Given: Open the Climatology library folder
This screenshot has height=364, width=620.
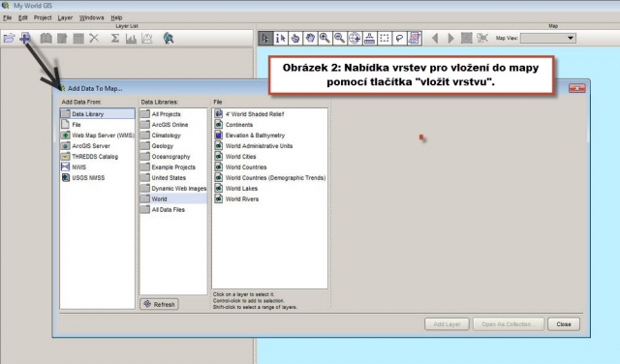Looking at the screenshot, I should click(173, 136).
